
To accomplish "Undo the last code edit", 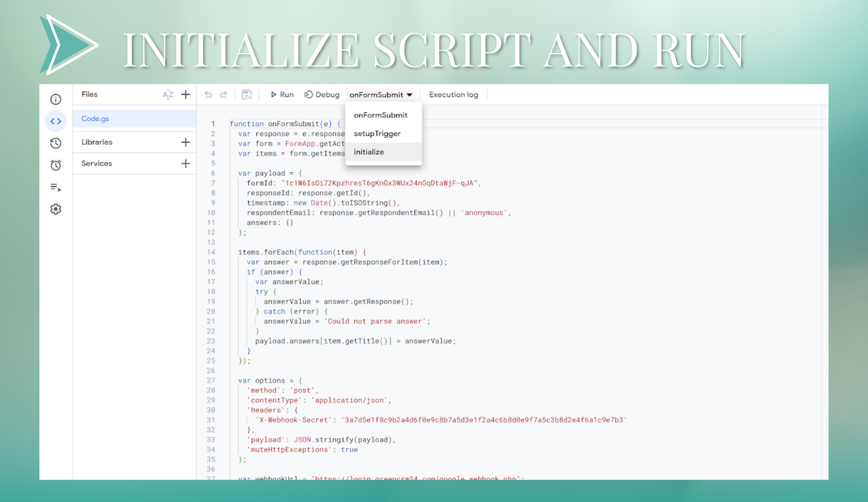I will coord(208,94).
